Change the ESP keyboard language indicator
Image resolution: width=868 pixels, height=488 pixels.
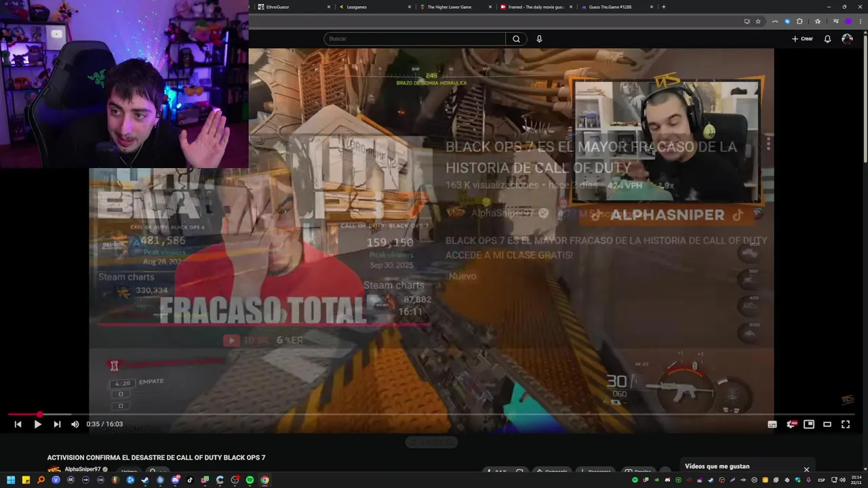pos(822,480)
